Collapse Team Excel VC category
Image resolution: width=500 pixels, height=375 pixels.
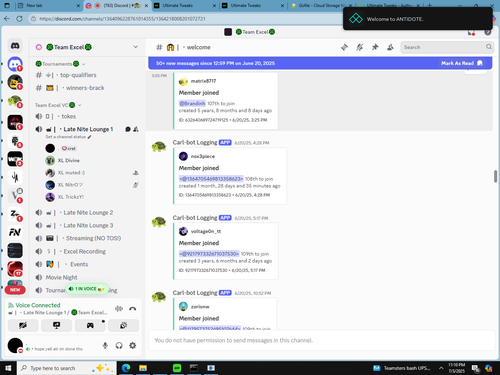click(58, 105)
